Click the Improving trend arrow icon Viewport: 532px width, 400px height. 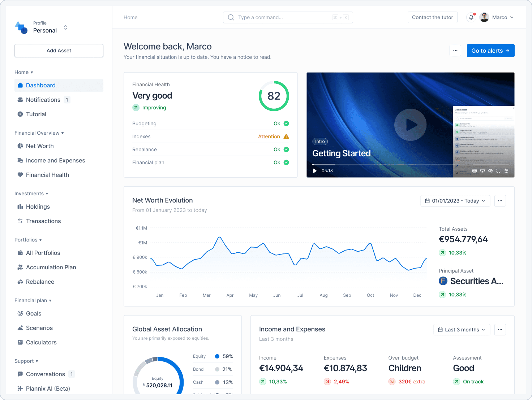[x=136, y=108]
